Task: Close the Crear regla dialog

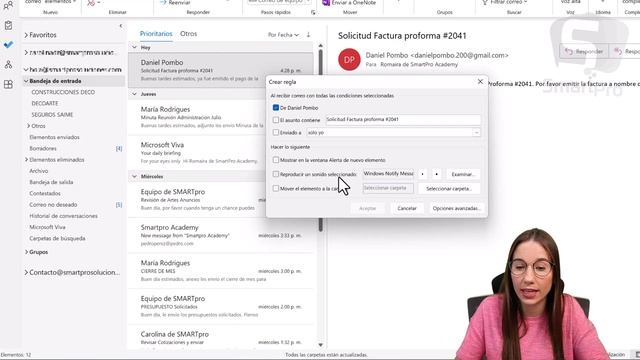Action: 480,82
